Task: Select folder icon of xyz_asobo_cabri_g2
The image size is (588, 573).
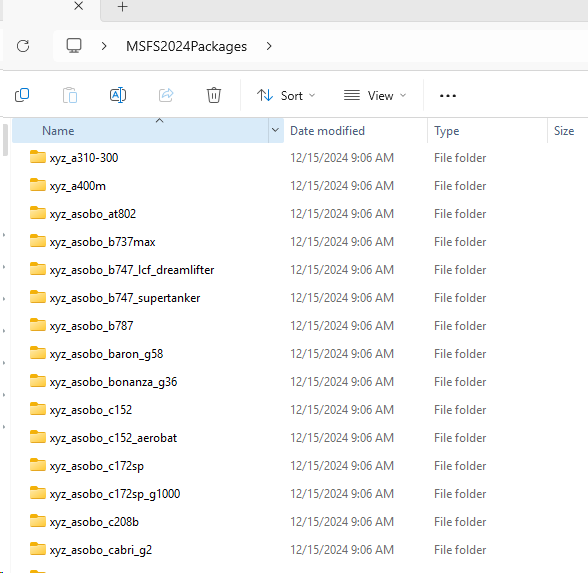Action: click(38, 549)
